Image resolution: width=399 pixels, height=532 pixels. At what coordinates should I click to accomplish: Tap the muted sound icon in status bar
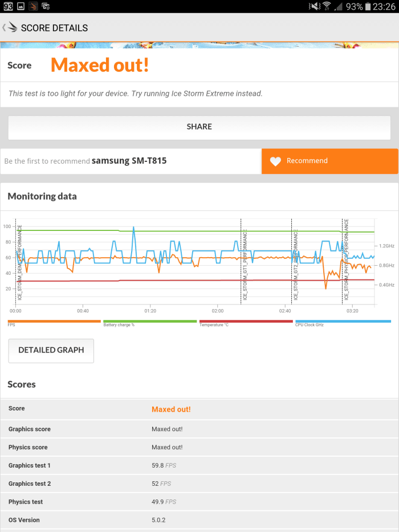click(314, 6)
